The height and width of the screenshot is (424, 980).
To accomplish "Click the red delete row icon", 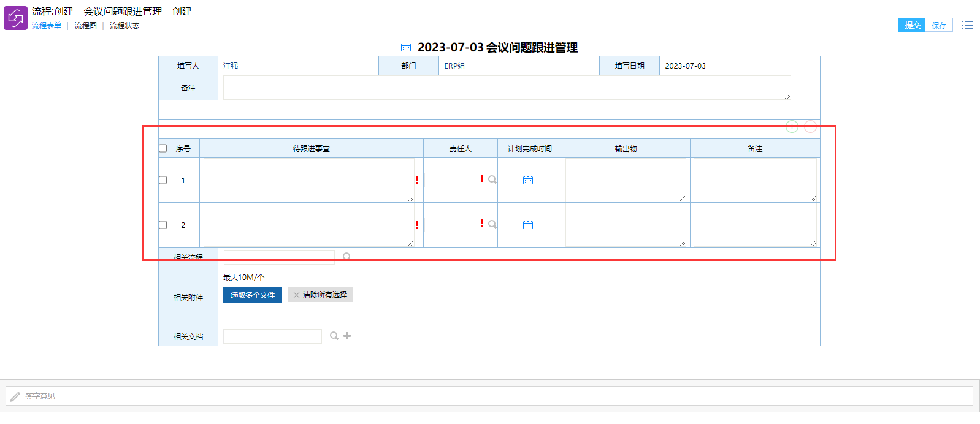I will tap(810, 127).
